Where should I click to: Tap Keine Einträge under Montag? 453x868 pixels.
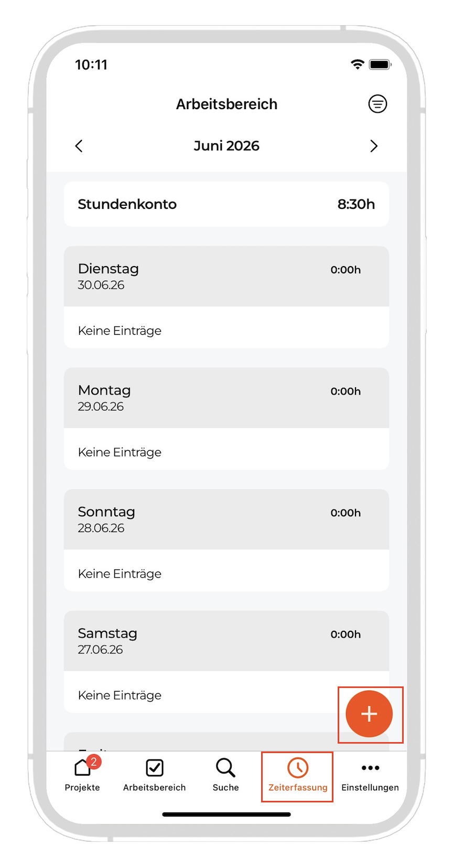click(120, 452)
